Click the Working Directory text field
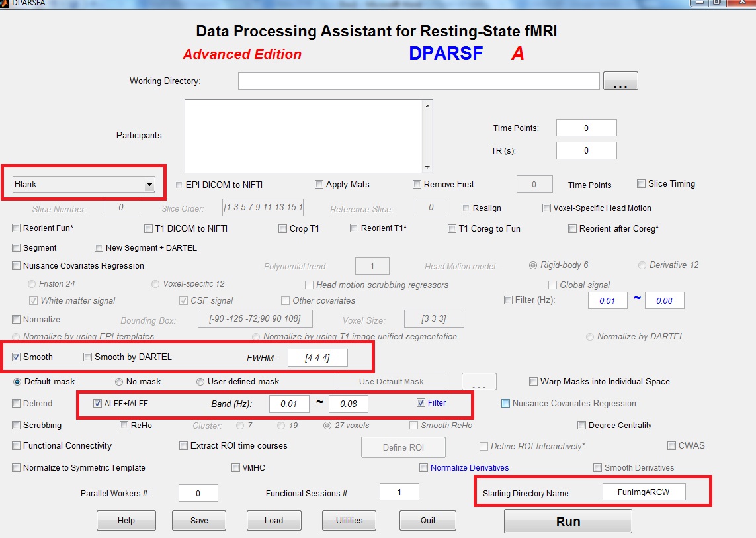756x538 pixels. [419, 81]
